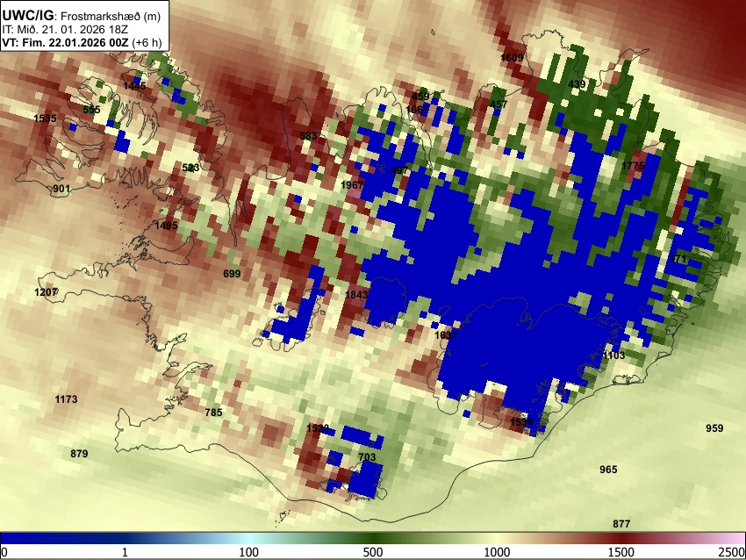Click the map value 879
746x560 pixels.
[79, 454]
